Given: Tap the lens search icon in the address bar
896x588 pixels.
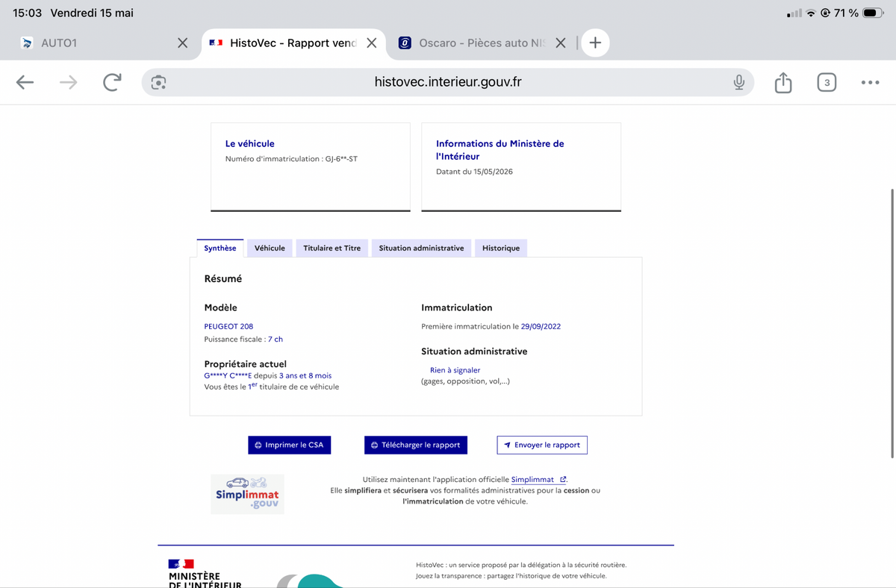Looking at the screenshot, I should pyautogui.click(x=158, y=82).
